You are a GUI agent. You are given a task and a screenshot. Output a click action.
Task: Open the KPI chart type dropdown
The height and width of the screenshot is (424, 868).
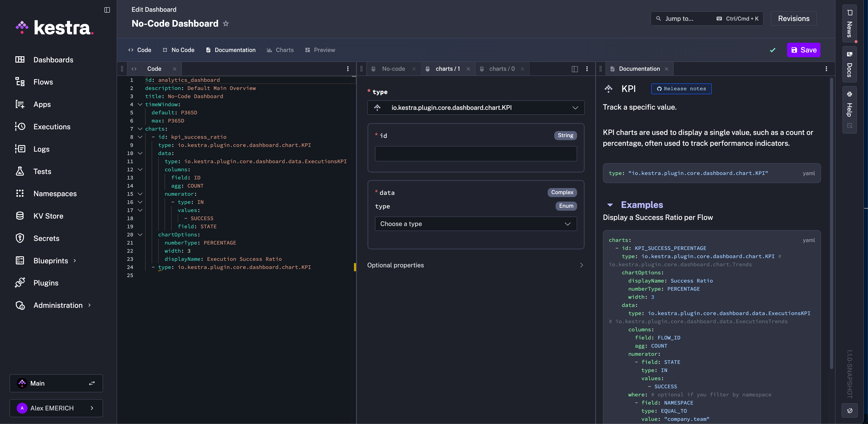(x=476, y=108)
